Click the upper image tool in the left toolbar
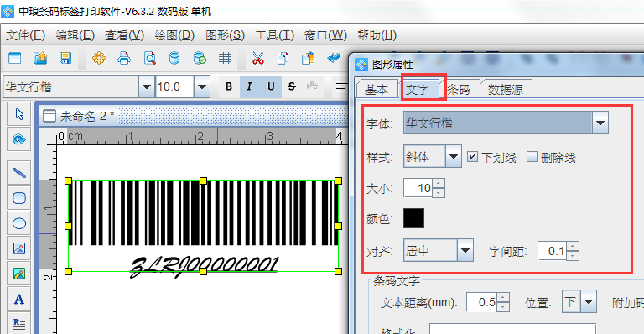This screenshot has height=334, width=644. point(19,248)
